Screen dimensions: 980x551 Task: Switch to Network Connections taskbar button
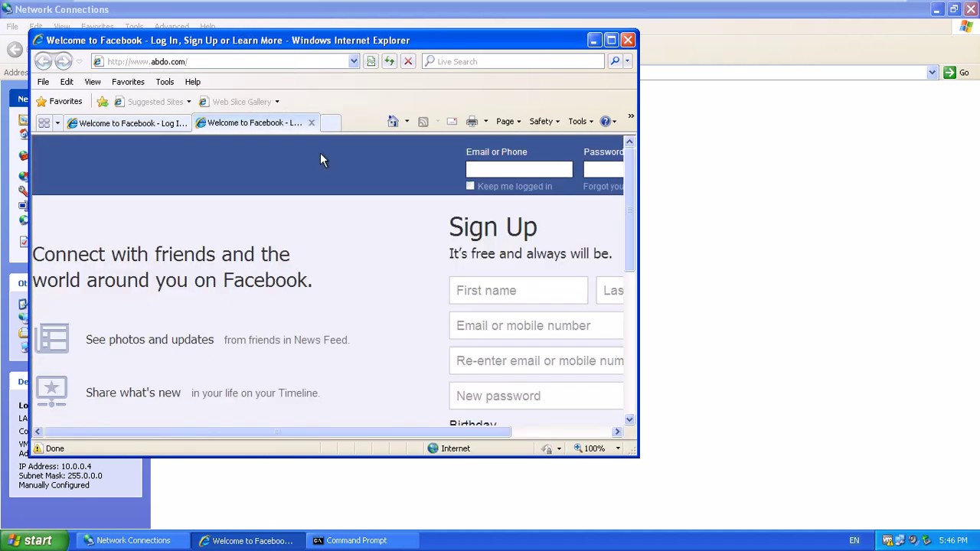coord(132,540)
